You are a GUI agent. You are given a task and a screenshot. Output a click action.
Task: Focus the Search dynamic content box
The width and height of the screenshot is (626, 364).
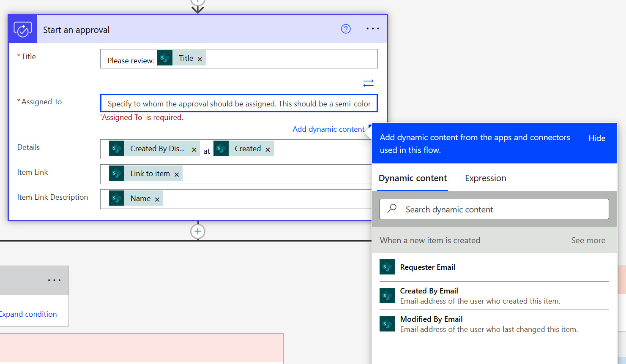[x=494, y=209]
